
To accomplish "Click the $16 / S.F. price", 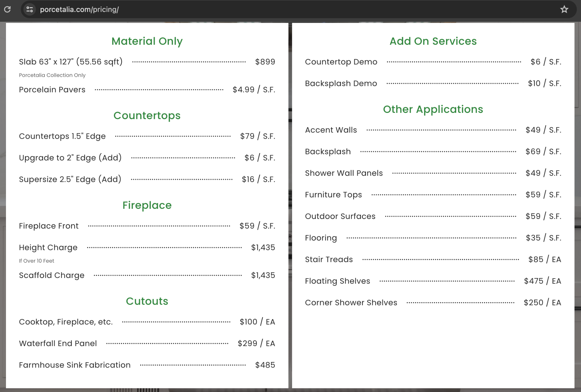I will (x=258, y=179).
